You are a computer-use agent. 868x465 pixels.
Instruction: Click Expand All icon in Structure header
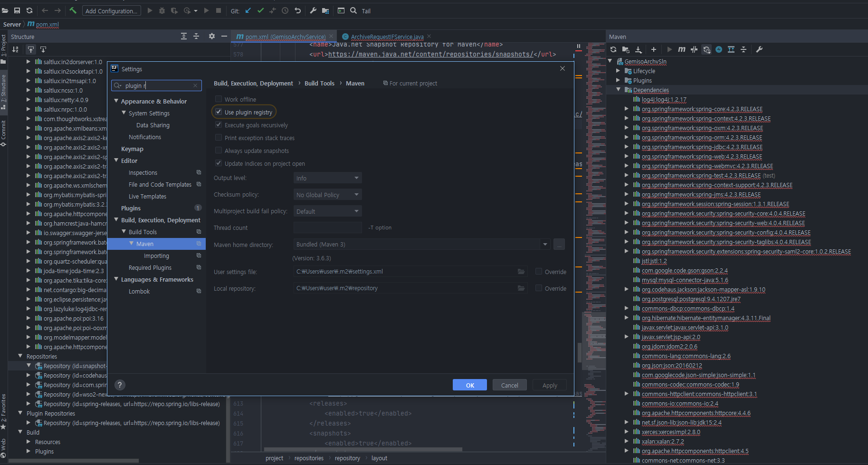(184, 37)
